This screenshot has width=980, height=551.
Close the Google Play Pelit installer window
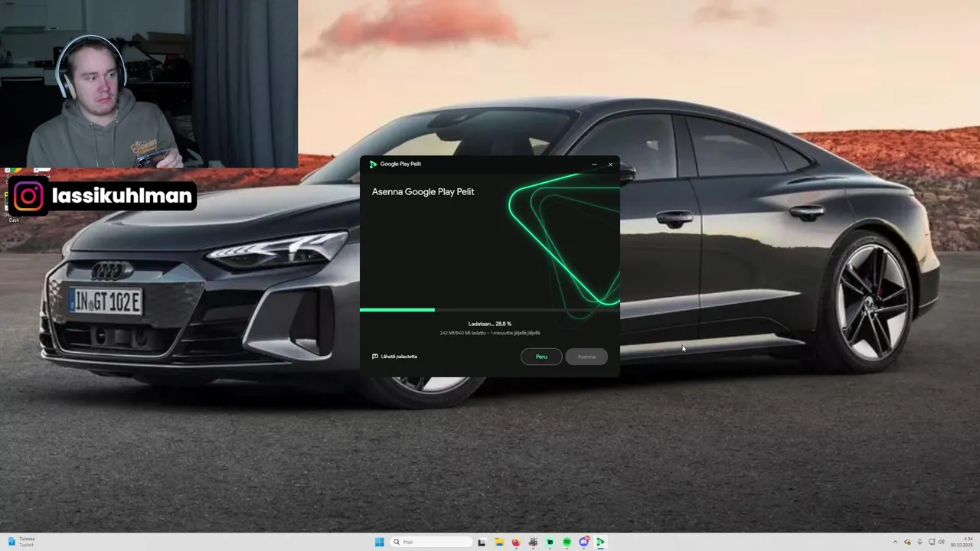pyautogui.click(x=610, y=165)
